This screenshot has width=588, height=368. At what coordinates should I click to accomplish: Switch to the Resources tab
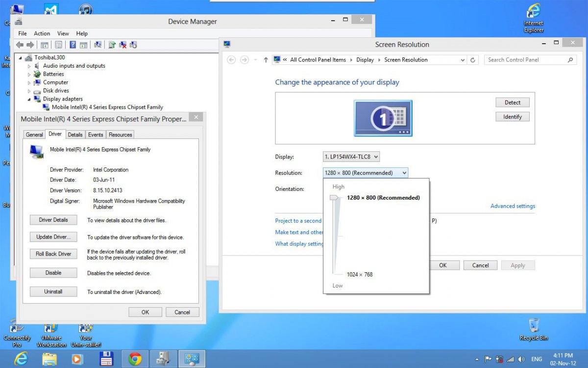(x=120, y=135)
